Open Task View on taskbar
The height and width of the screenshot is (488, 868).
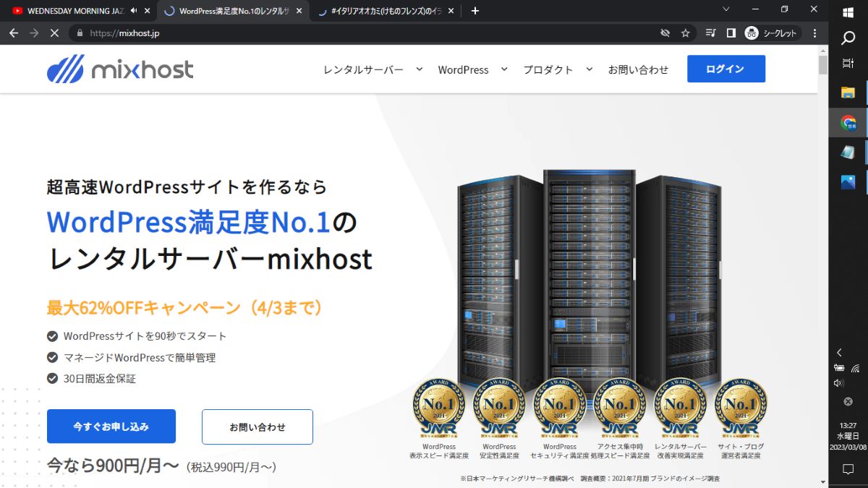tap(848, 64)
